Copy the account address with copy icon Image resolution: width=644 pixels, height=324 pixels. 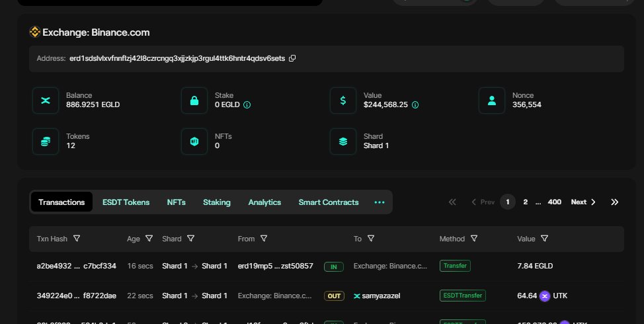coord(292,58)
